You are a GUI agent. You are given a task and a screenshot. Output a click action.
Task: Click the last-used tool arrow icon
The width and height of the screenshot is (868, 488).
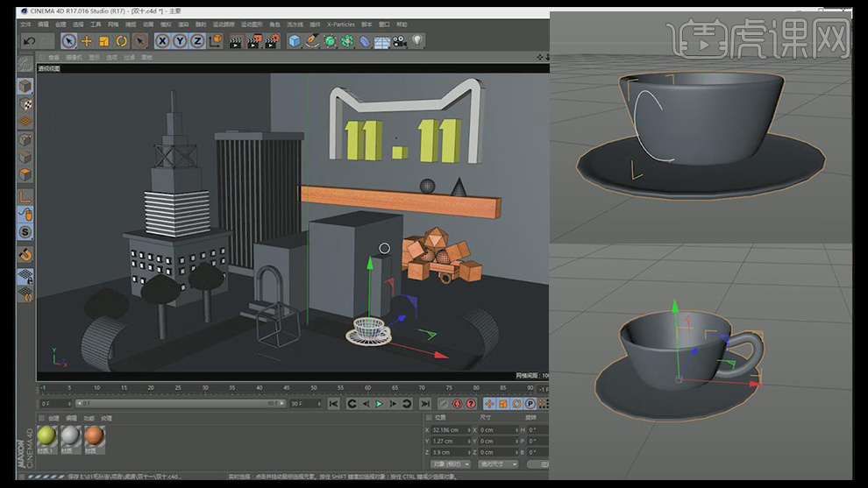point(140,41)
